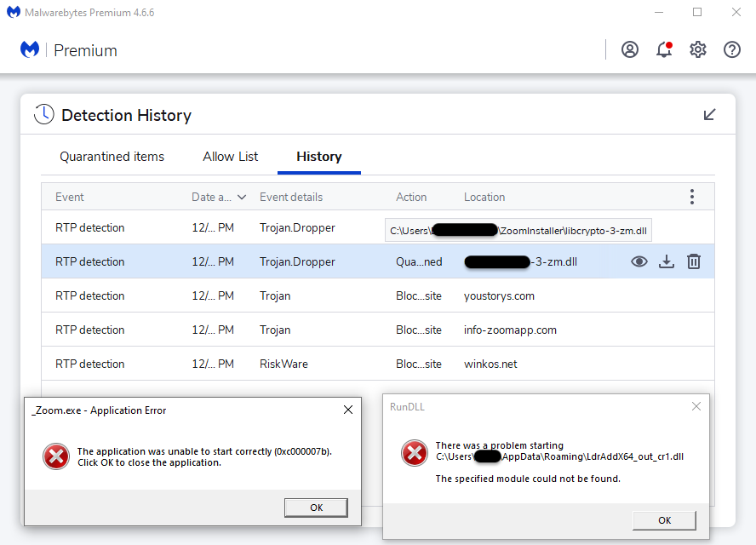
Task: Open settings gear in Malwarebytes header
Action: point(698,49)
